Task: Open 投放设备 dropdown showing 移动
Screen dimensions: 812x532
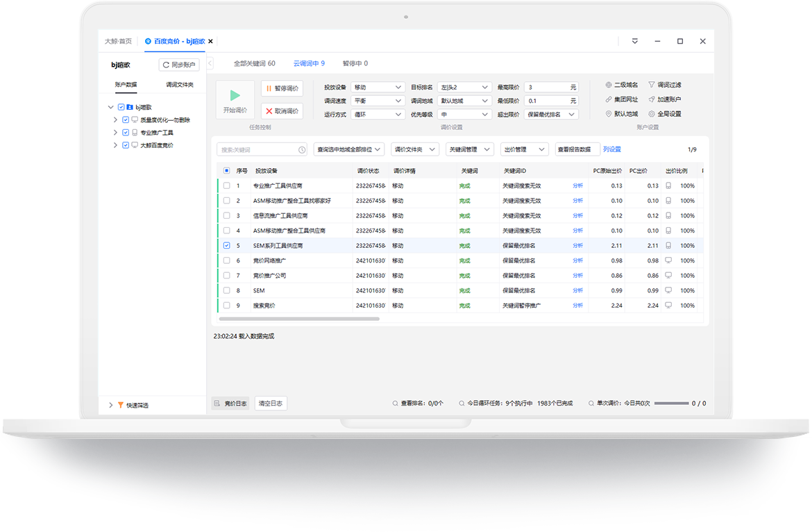Action: tap(378, 88)
